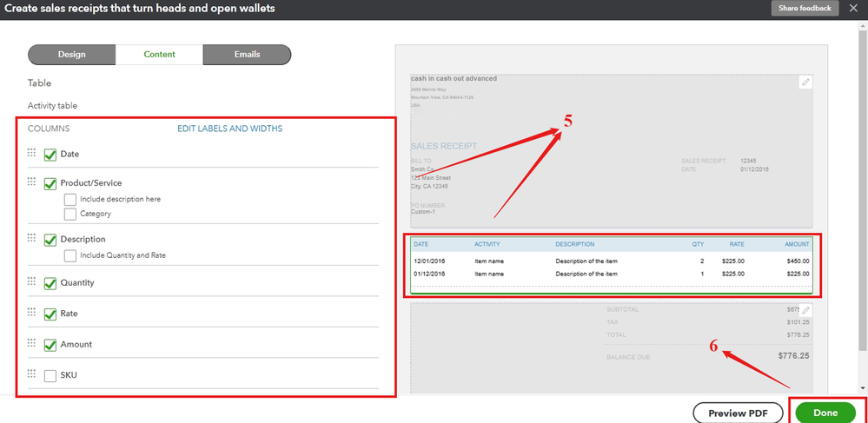Click the QTY header in preview table
This screenshot has width=868, height=423.
point(698,244)
